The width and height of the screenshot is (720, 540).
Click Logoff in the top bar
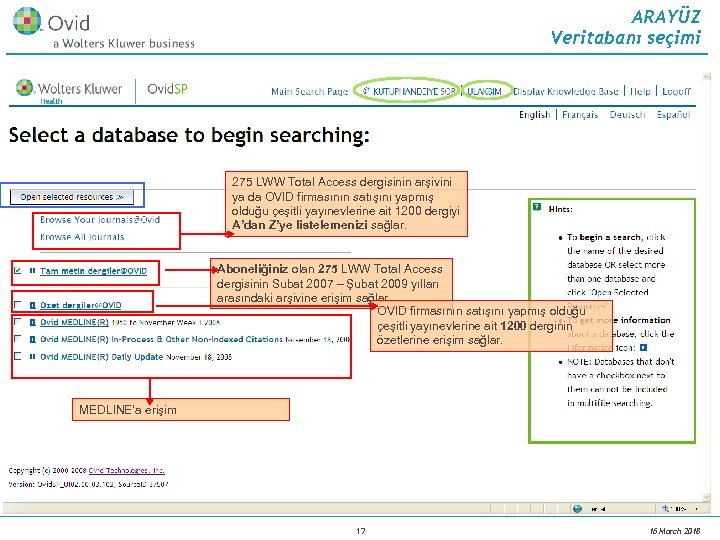(x=676, y=91)
